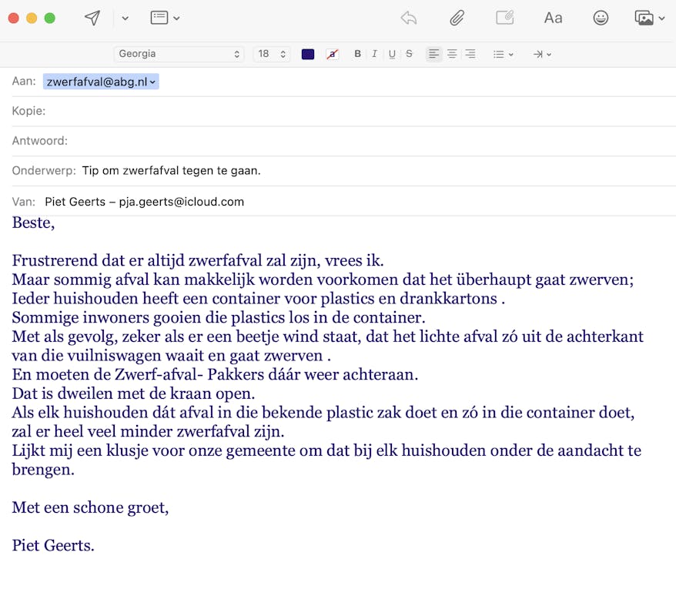Viewport: 676px width, 616px height.
Task: Toggle italic formatting
Action: coord(375,54)
